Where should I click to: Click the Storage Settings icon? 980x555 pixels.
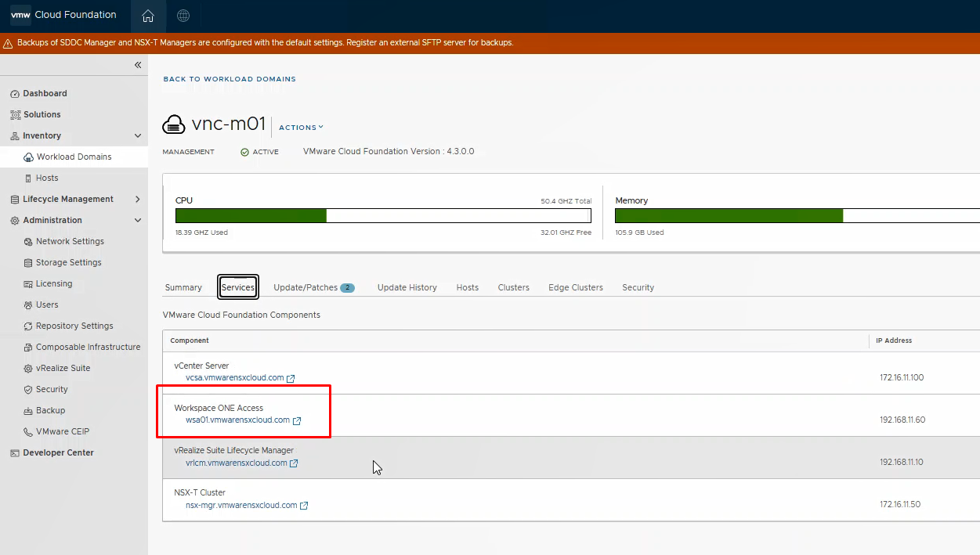(29, 263)
